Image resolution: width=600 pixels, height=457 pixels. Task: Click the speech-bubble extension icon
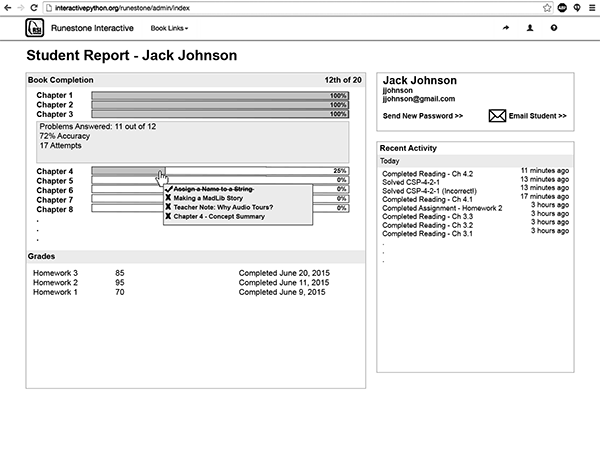pos(577,8)
